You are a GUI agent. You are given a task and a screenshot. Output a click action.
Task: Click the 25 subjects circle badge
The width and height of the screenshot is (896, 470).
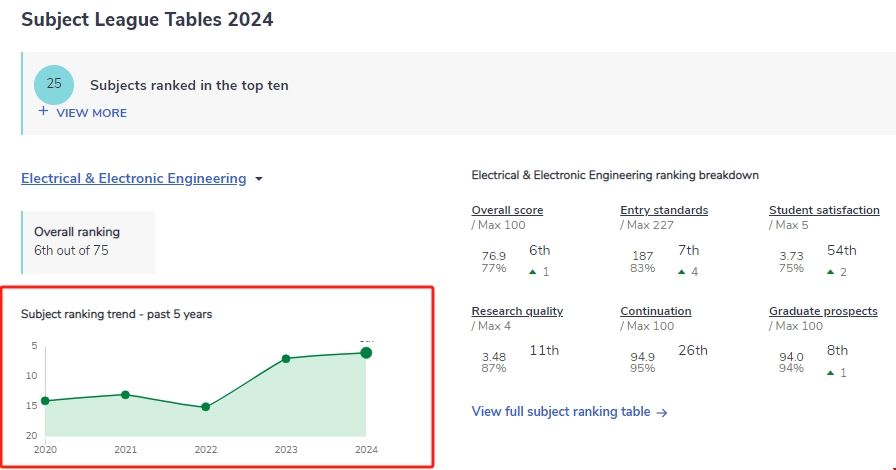pyautogui.click(x=54, y=84)
